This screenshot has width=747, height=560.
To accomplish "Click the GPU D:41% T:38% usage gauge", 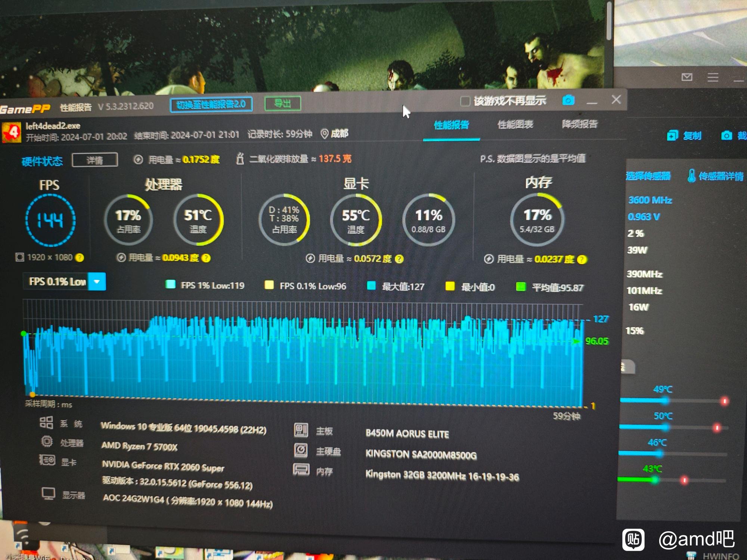I will 284,220.
